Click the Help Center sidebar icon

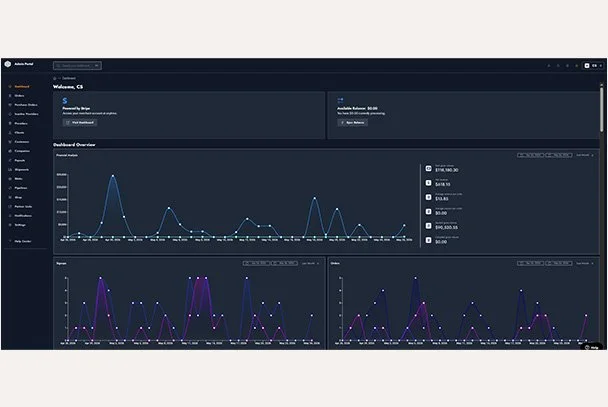point(10,241)
